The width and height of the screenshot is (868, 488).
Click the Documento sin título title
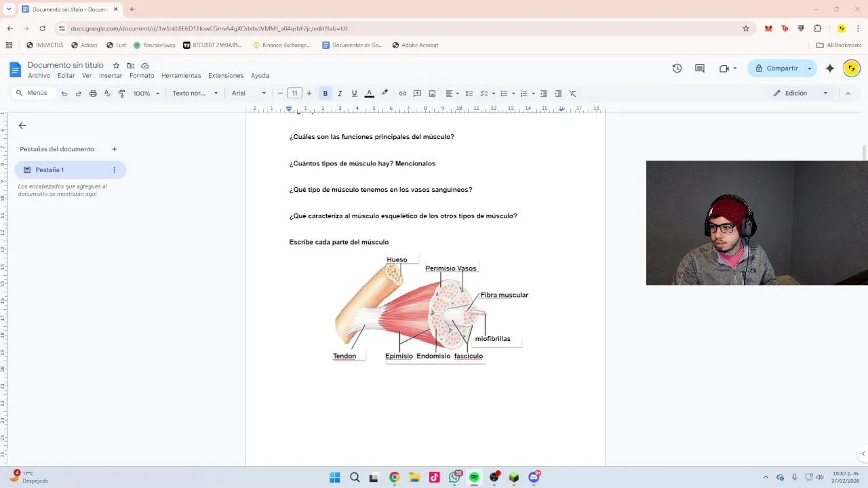(65, 65)
